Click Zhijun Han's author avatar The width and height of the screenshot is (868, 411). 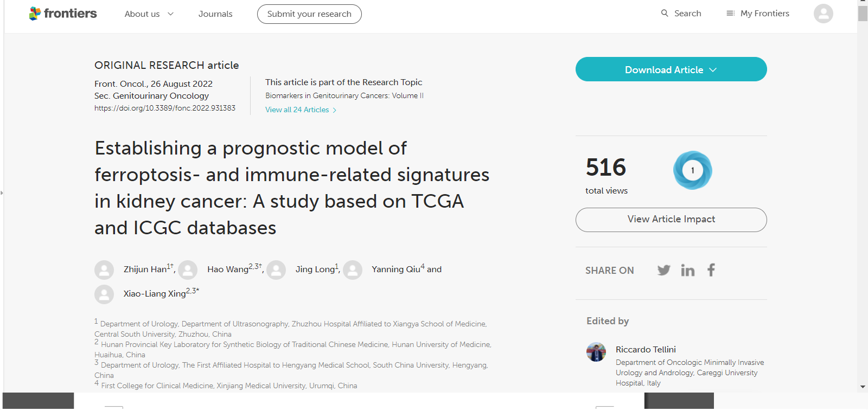coord(104,270)
